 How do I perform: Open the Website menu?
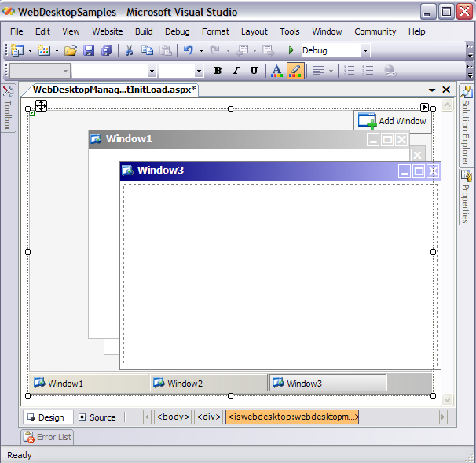coord(108,31)
